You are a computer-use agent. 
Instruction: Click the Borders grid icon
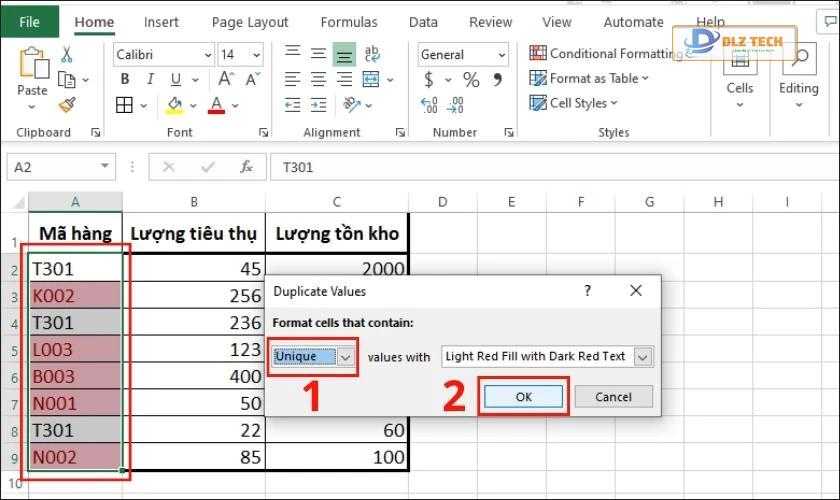pos(124,105)
